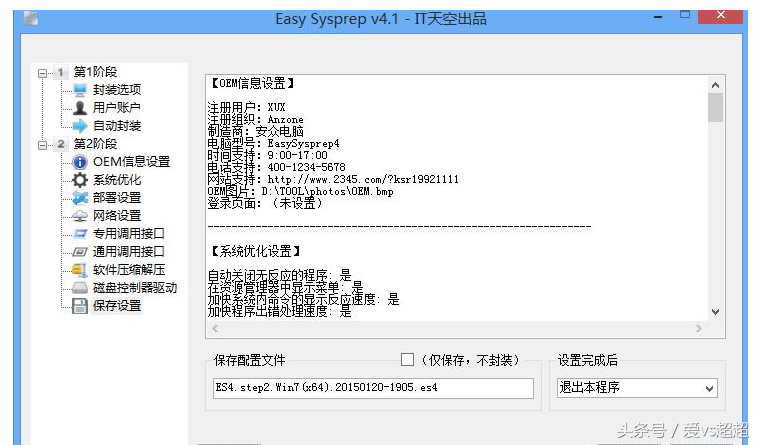This screenshot has width=760, height=445.
Task: Click the 通用调用接口 icon
Action: (x=79, y=252)
